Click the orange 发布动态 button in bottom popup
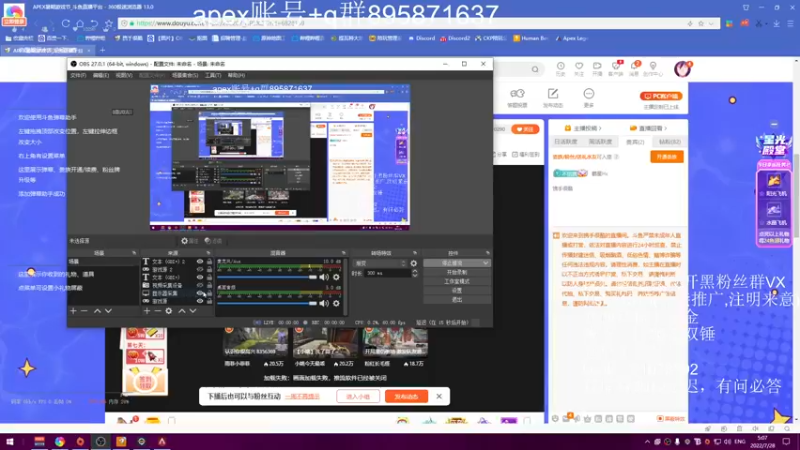Screen dimensions: 800x450 click(406, 396)
